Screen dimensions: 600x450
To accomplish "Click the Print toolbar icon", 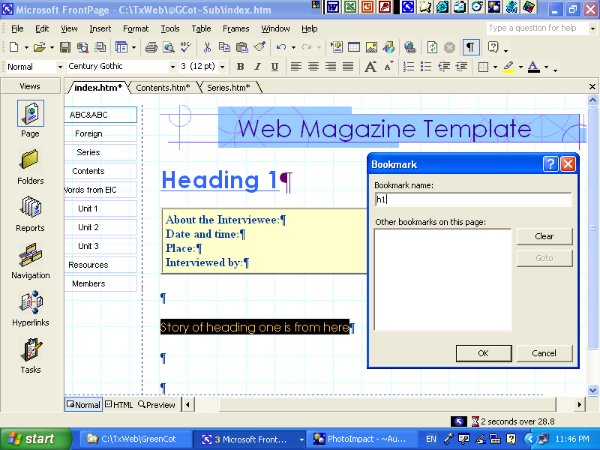I will point(151,47).
